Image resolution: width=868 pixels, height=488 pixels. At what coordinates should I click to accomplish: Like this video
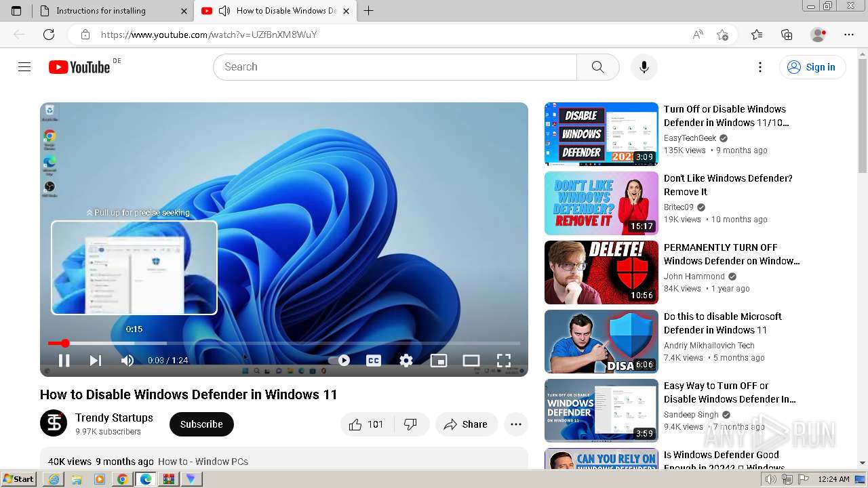click(x=366, y=424)
